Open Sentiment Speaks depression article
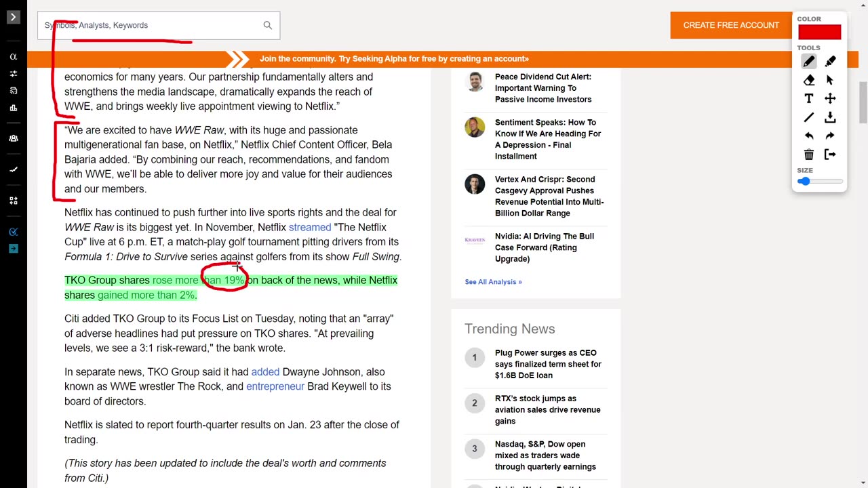This screenshot has height=488, width=868. tap(548, 139)
